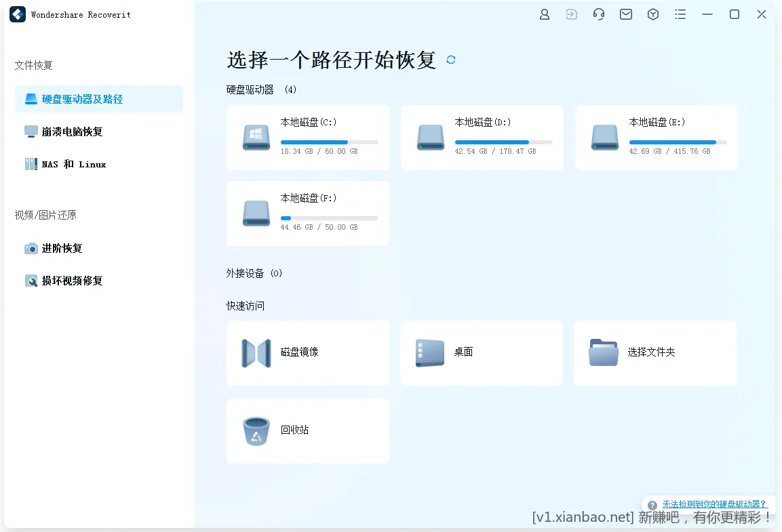This screenshot has height=532, width=782.
Task: Open the mail feedback icon
Action: tap(625, 14)
